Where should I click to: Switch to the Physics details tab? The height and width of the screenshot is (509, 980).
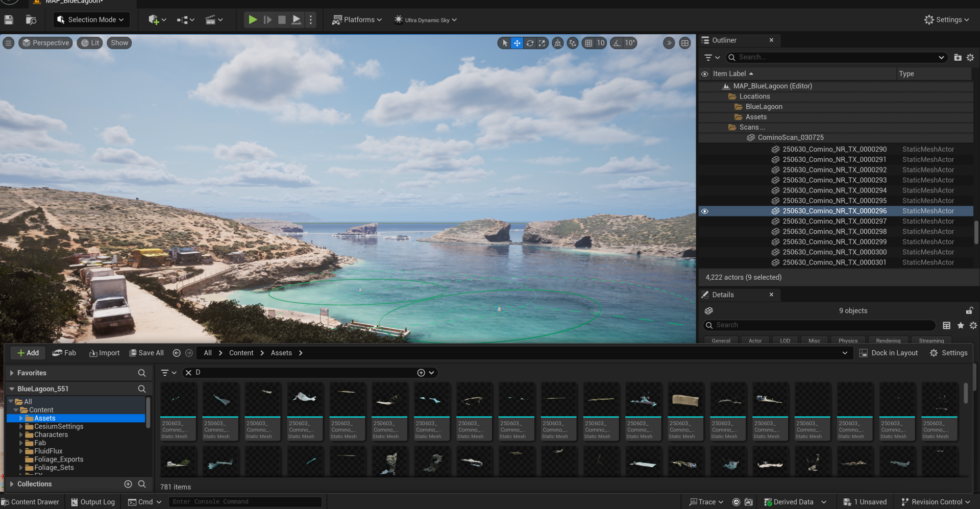(848, 340)
